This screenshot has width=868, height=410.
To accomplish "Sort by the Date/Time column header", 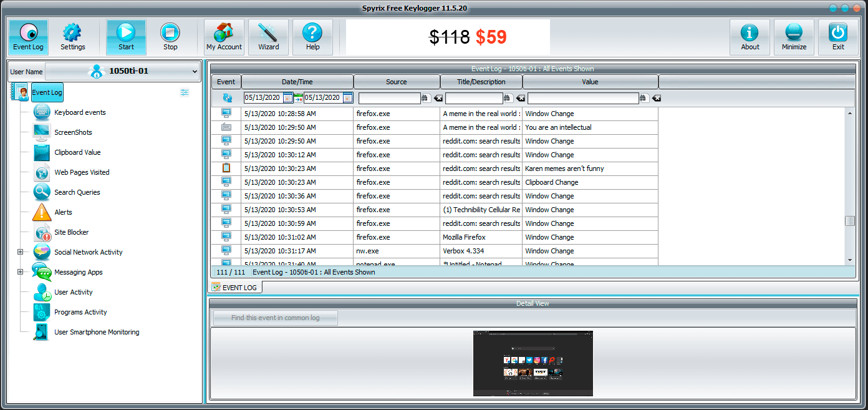I will coord(297,82).
